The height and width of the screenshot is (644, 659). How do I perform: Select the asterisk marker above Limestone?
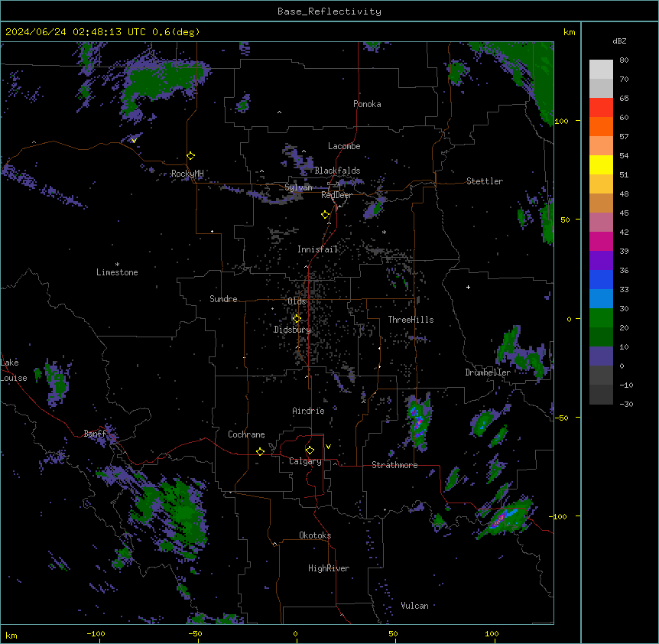coord(117,265)
